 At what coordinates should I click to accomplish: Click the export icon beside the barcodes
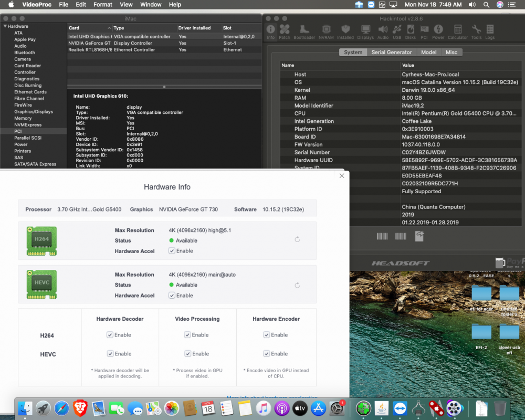click(419, 236)
